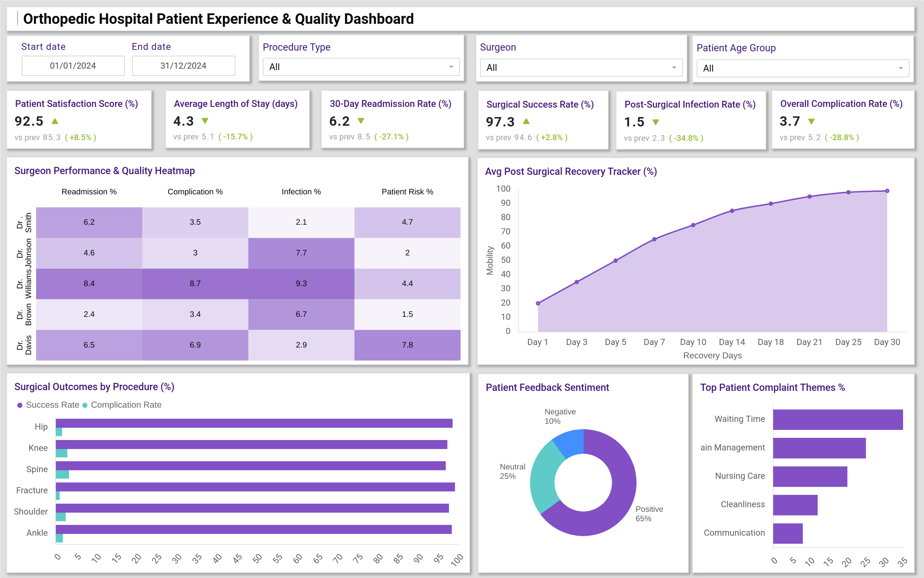
Task: Click the Readmission % column header
Action: tap(89, 191)
